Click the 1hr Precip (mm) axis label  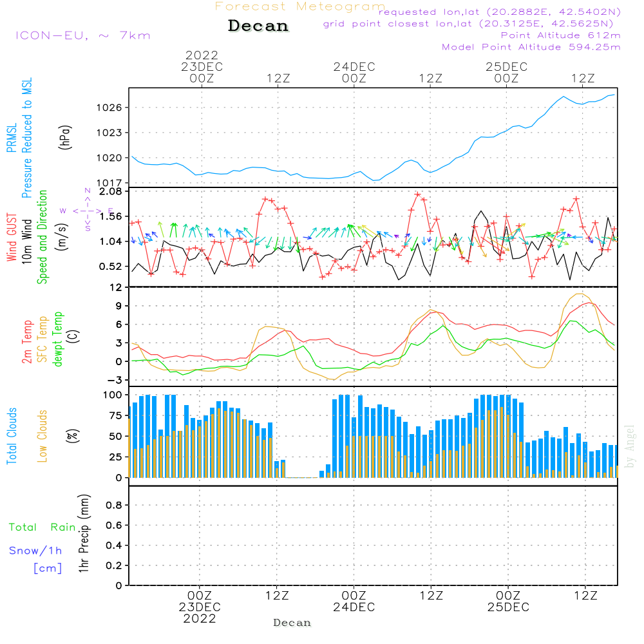point(83,534)
